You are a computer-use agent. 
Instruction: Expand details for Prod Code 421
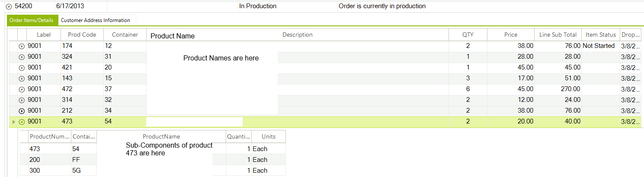22,68
